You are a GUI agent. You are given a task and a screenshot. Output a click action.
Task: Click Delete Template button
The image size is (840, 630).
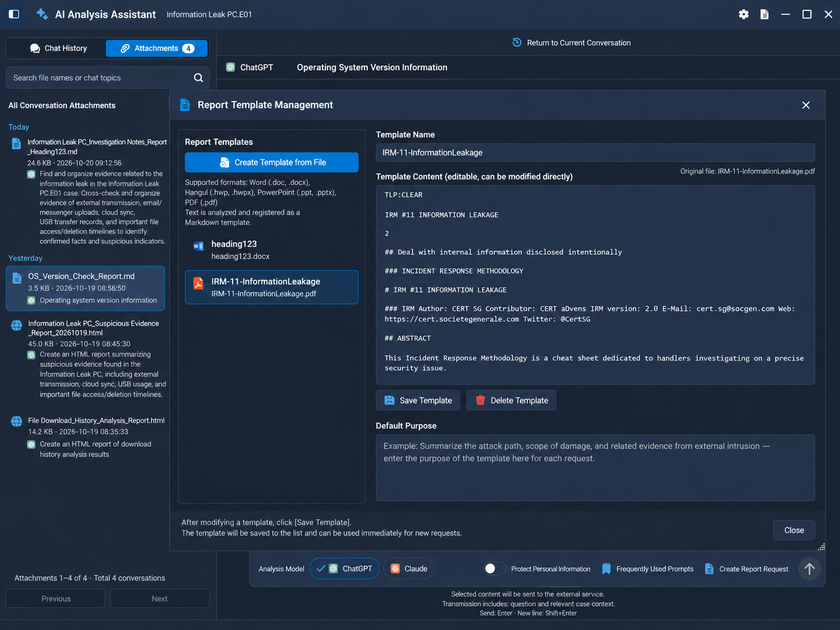tap(511, 400)
